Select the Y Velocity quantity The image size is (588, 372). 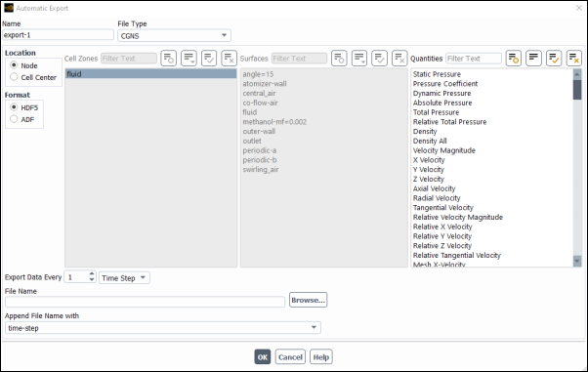point(429,170)
